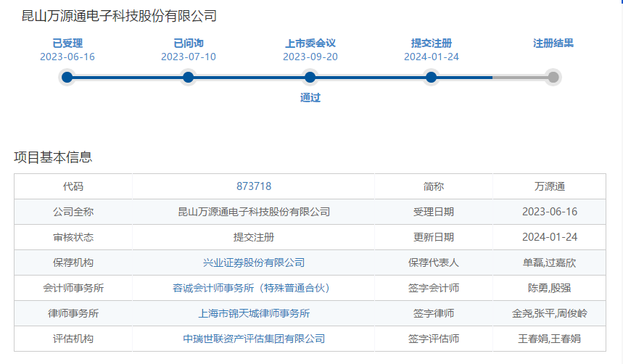
Task: Select the 注册结果 stage label
Action: (553, 44)
